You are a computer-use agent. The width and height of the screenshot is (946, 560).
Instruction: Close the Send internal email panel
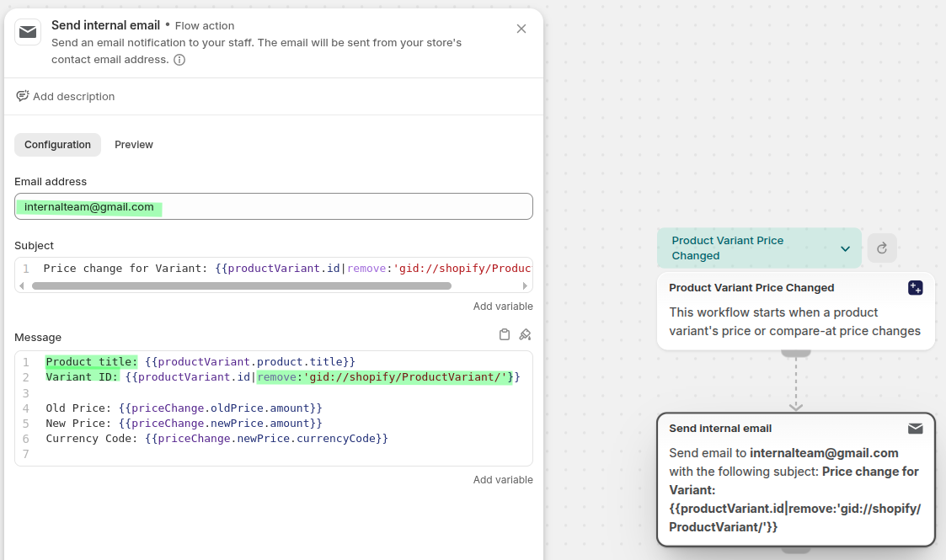pos(521,29)
